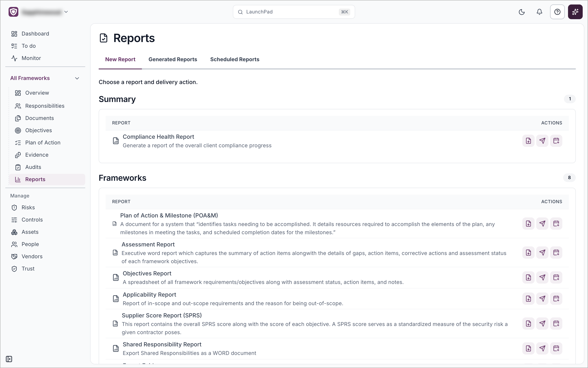
Task: Switch to the Generated Reports tab
Action: (x=173, y=59)
